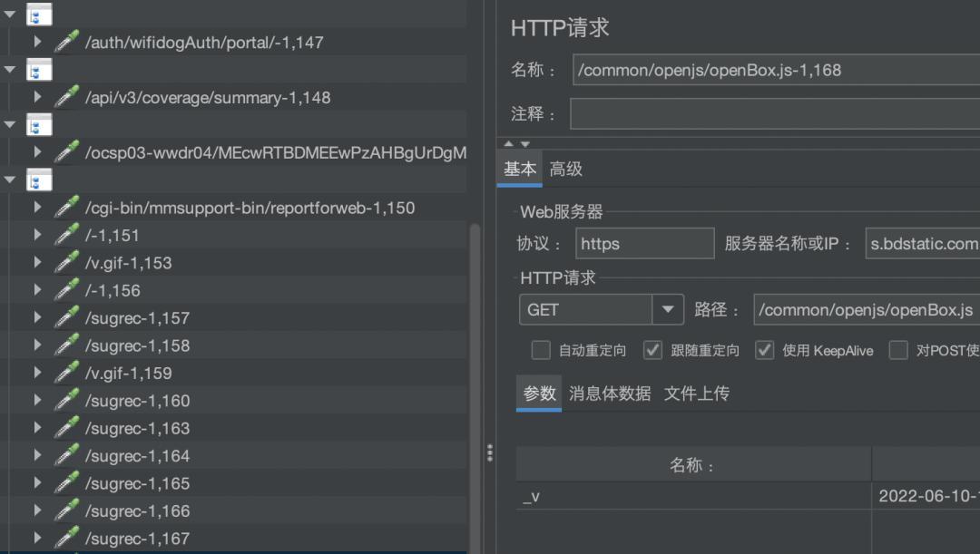Uncheck the 跟随重定向 option
Screen dimensions: 980x554
coord(652,350)
